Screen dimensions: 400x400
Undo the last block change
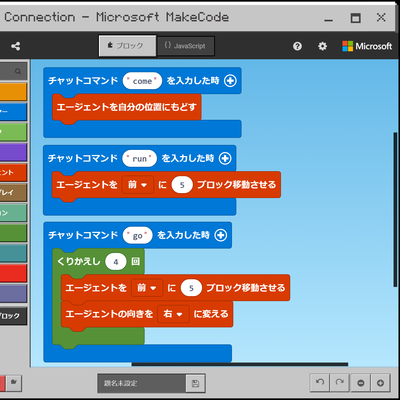(x=320, y=383)
